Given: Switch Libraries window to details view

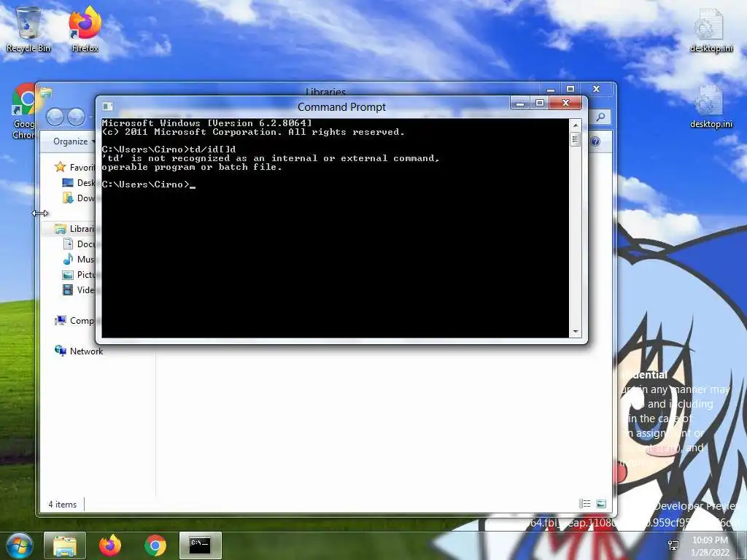Looking at the screenshot, I should [x=584, y=504].
